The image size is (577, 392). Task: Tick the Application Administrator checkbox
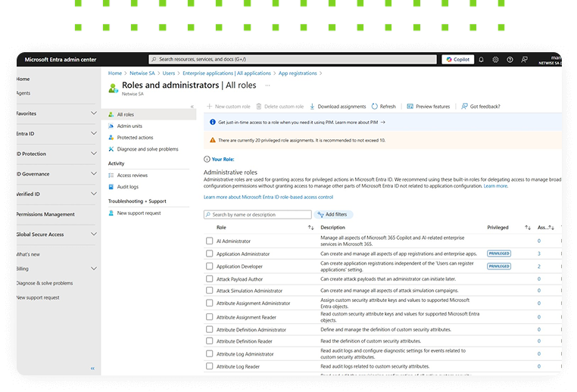tap(210, 254)
